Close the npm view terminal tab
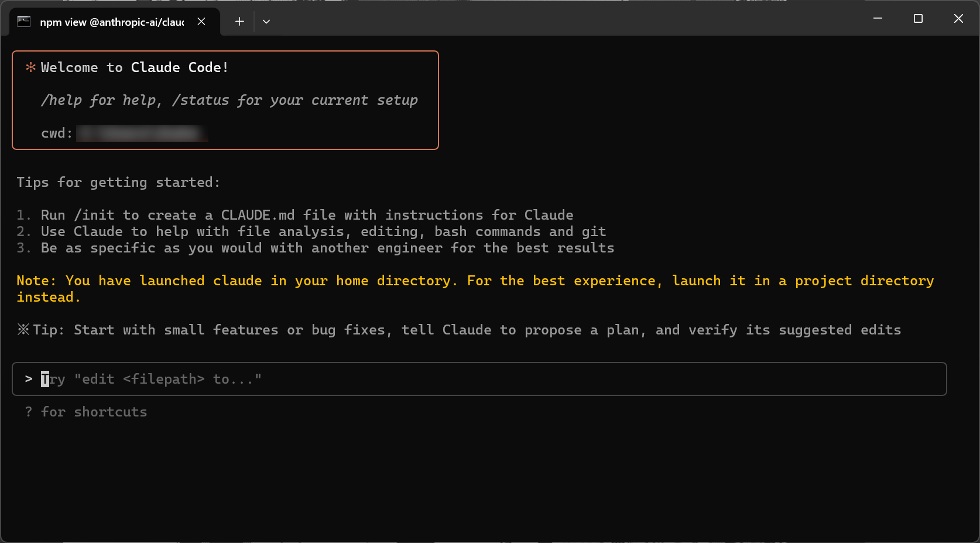 tap(201, 22)
